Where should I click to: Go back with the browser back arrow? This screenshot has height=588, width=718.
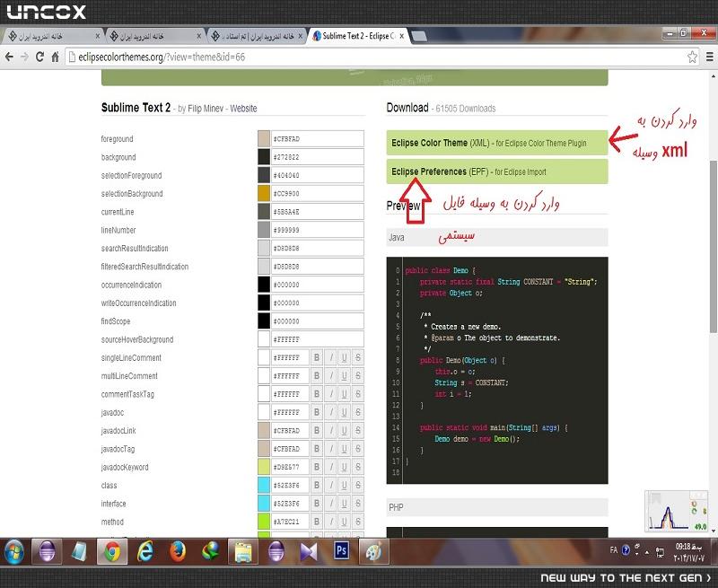click(9, 57)
